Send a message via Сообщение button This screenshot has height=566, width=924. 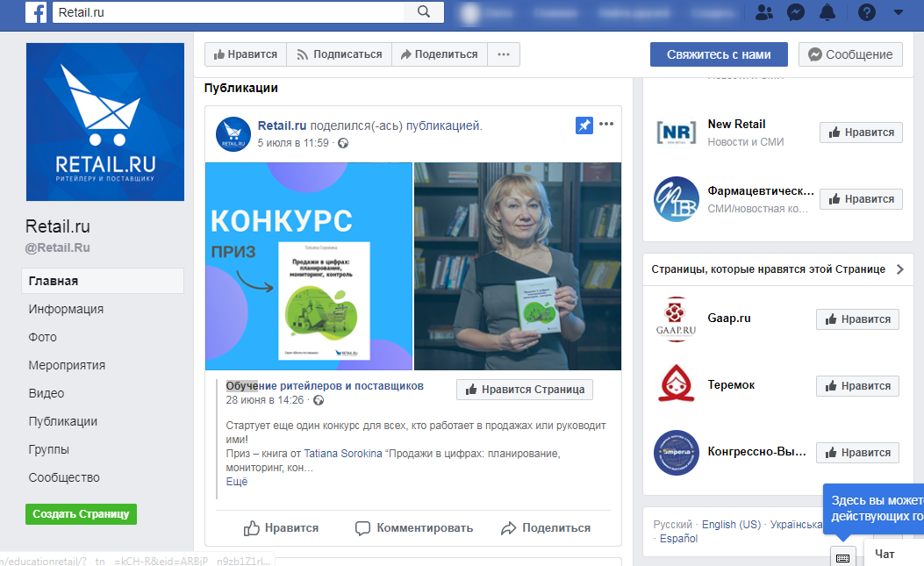tap(850, 54)
